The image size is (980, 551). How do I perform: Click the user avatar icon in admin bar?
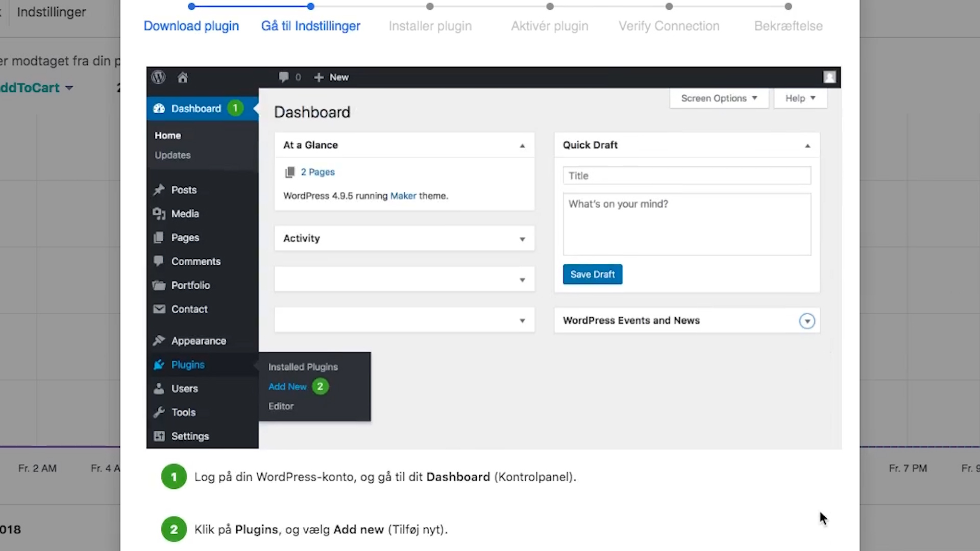click(829, 77)
